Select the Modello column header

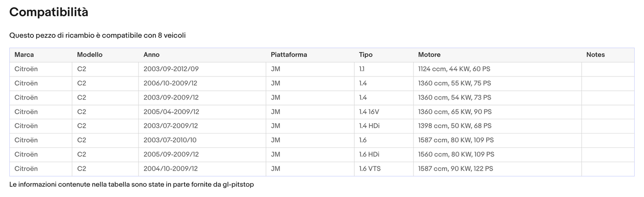point(90,54)
